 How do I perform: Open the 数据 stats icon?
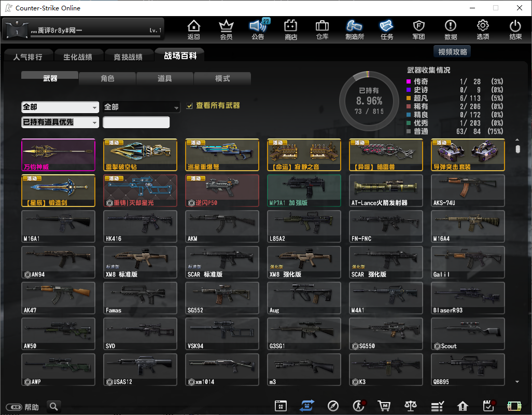[451, 30]
